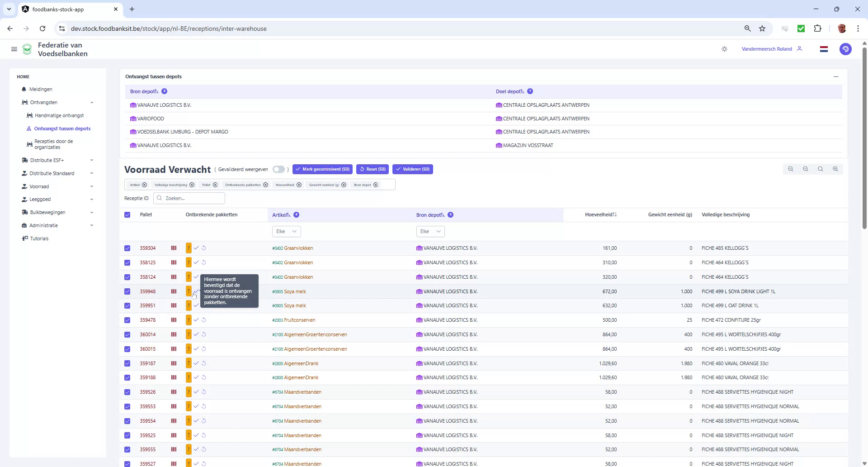Viewport: 868px width, 467px height.
Task: Click the zoom-in magnifier icon above the table
Action: 835,169
